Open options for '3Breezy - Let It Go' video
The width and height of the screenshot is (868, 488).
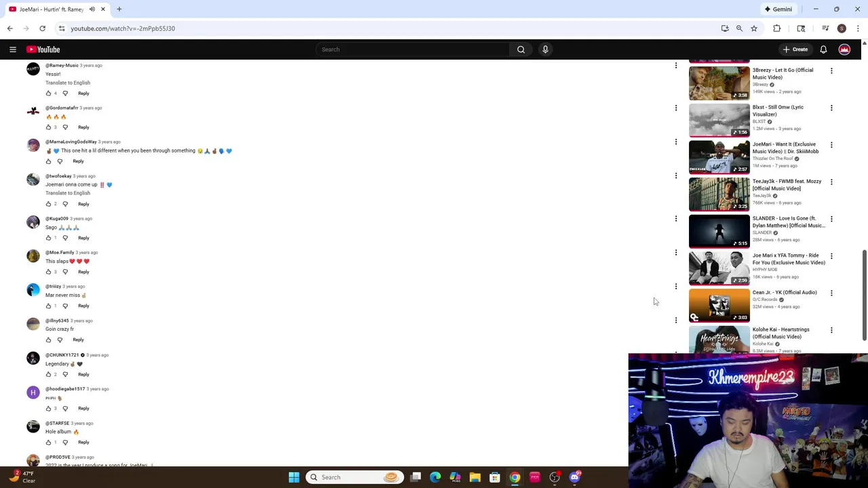(831, 70)
